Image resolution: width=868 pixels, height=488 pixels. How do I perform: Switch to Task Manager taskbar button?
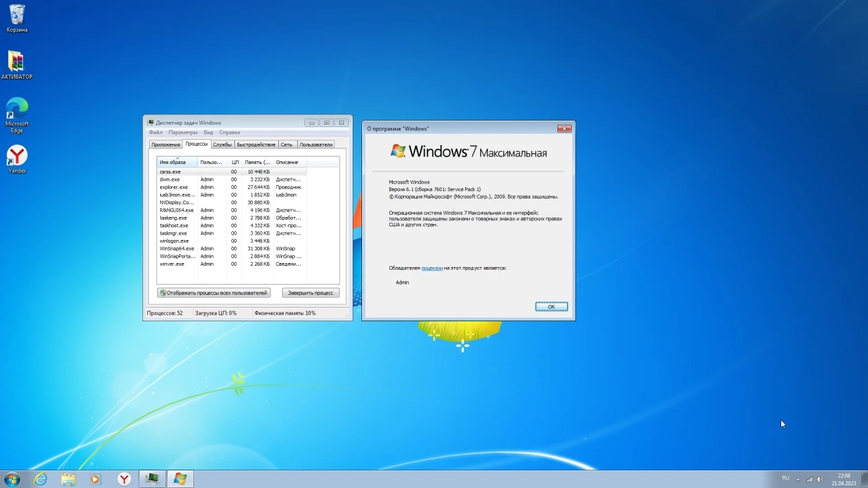(152, 479)
